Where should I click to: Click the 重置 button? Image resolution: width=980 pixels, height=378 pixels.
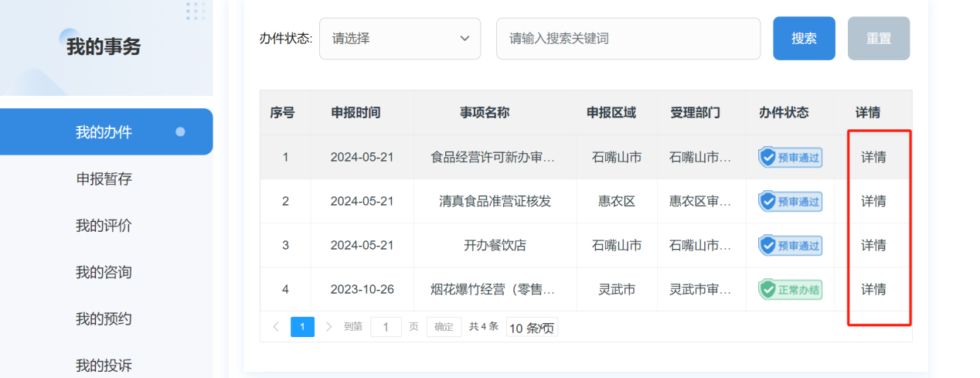tap(878, 39)
